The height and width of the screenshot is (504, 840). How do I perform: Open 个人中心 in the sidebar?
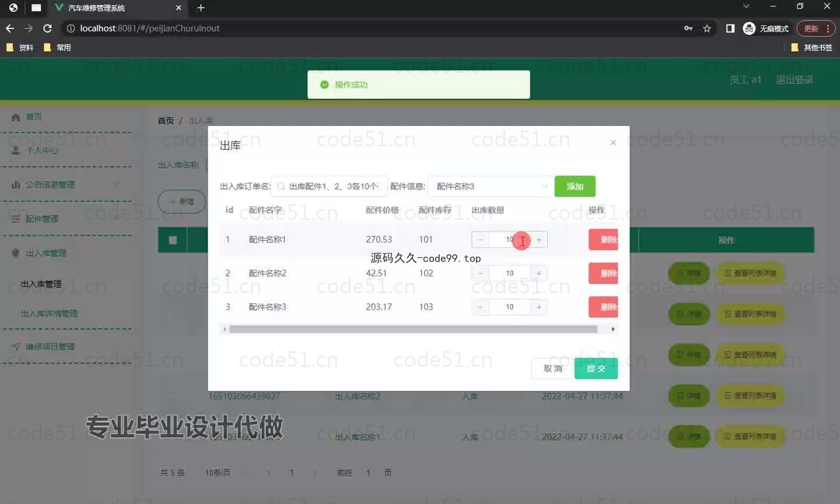point(42,150)
